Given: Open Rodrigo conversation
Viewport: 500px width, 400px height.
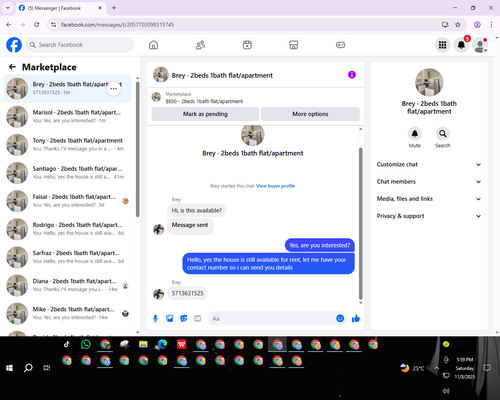Looking at the screenshot, I should (67, 229).
